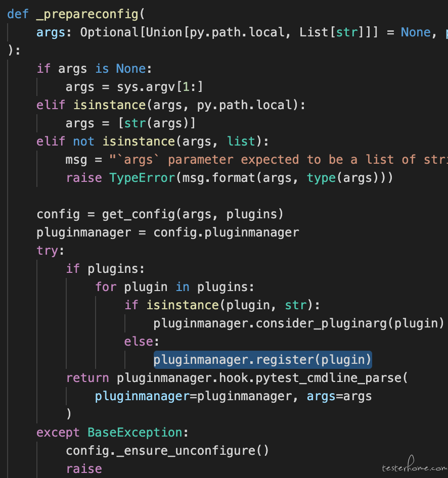Image resolution: width=448 pixels, height=478 pixels.
Task: Click the 'raise TypeError' line
Action: tap(230, 178)
